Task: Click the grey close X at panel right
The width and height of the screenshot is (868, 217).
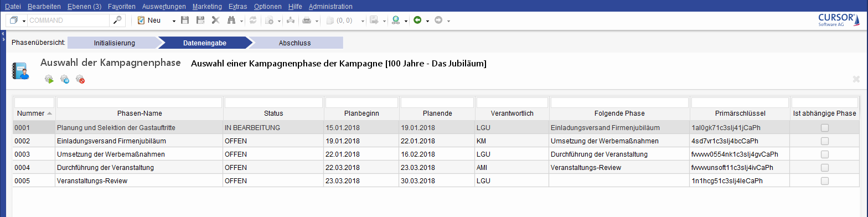Action: click(x=856, y=79)
